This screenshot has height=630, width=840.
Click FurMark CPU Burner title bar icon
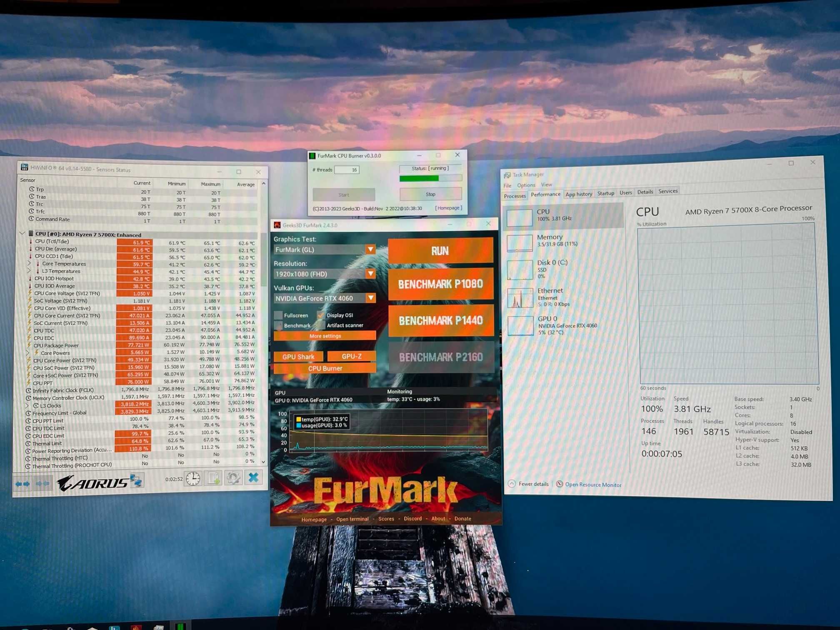point(312,156)
